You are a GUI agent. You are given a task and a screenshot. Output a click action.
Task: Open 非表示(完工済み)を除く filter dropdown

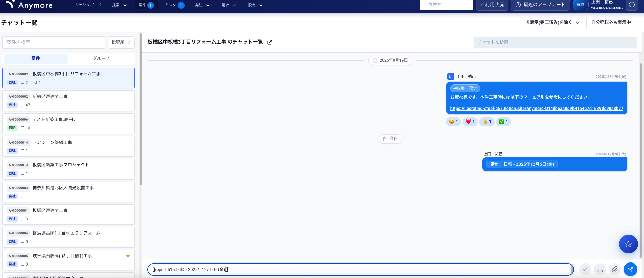tap(553, 23)
